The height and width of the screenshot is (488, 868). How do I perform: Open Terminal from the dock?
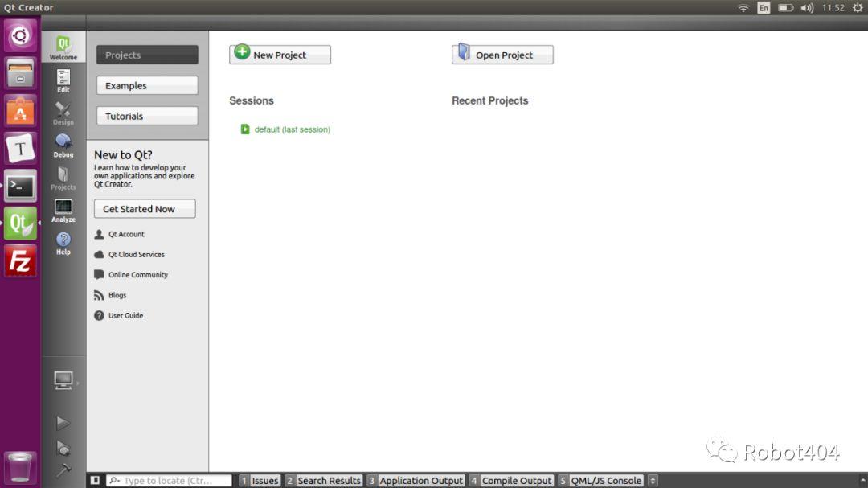pyautogui.click(x=20, y=186)
